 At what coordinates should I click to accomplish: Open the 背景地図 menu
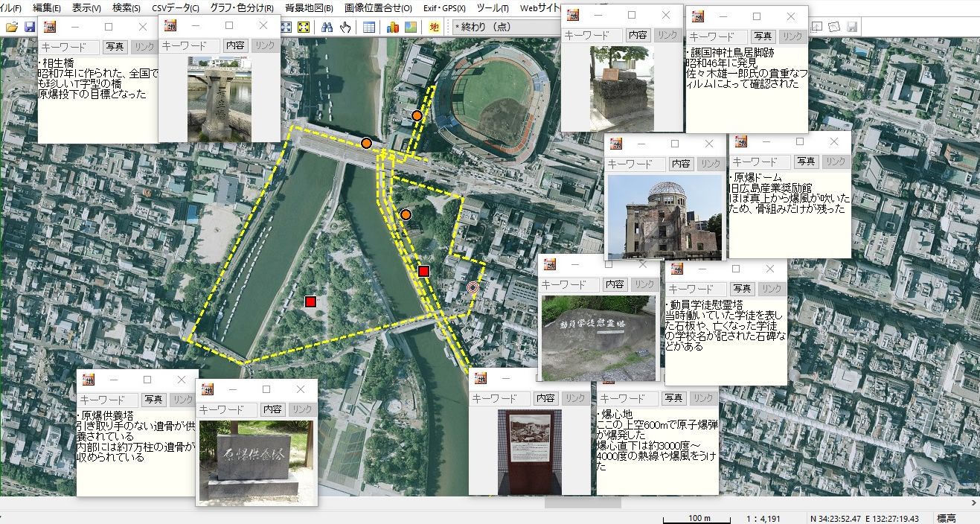(x=309, y=8)
